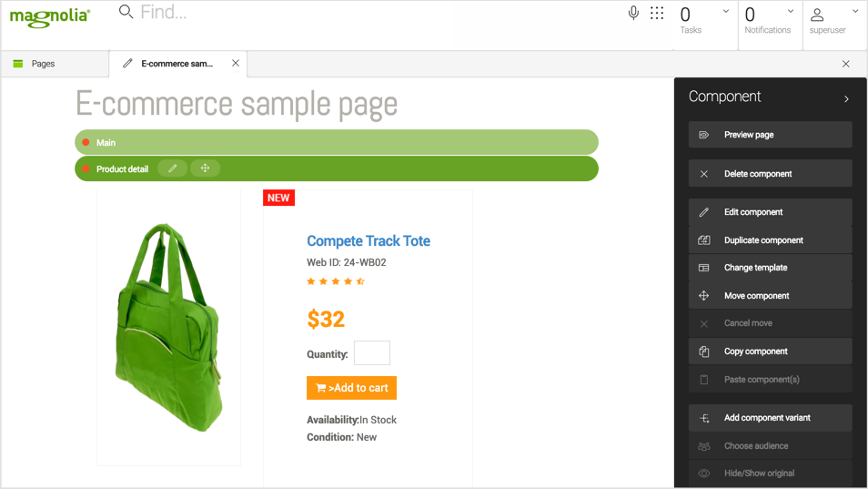Click the move arrows icon on Product detail bar

click(x=205, y=168)
